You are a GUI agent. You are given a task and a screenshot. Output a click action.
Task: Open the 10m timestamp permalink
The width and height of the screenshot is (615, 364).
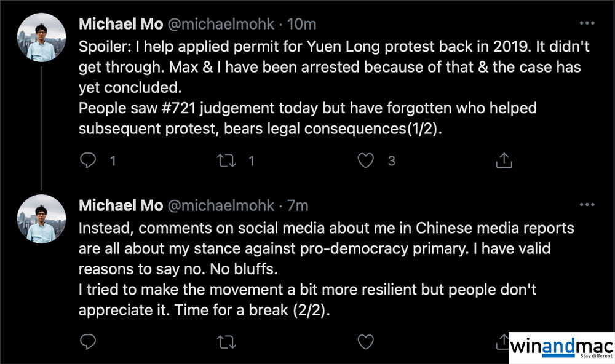click(x=303, y=25)
